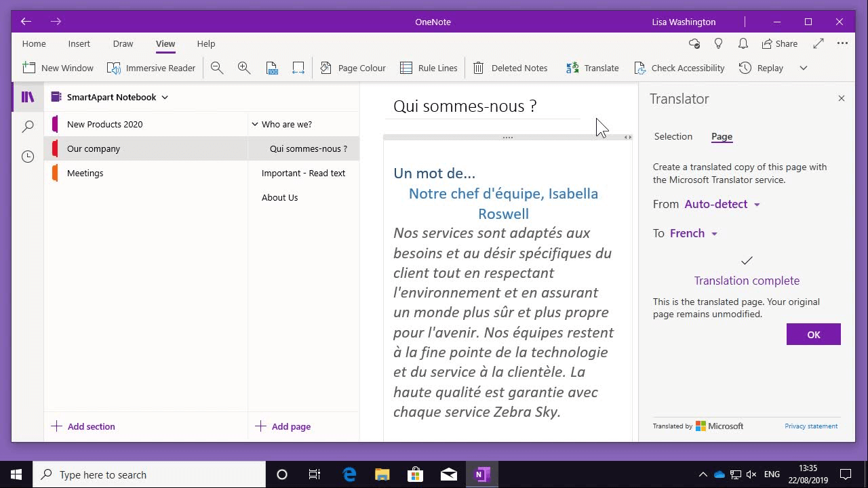Screen dimensions: 868x488
Task: Collapse the Who are we? page group
Action: (x=256, y=124)
